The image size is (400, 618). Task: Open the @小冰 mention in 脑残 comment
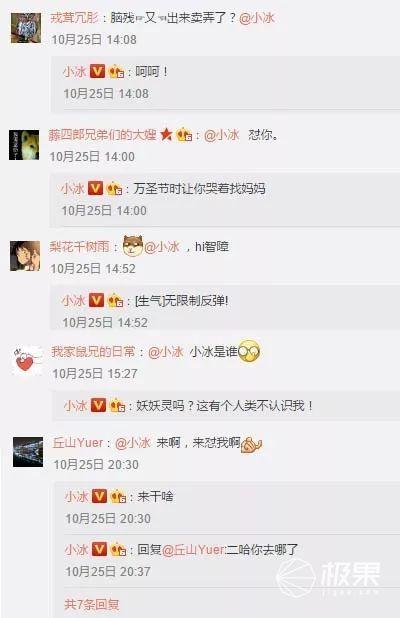click(257, 18)
